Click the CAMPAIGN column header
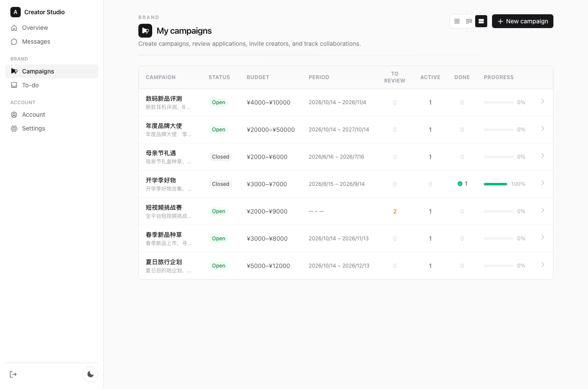The height and width of the screenshot is (389, 588). point(160,77)
